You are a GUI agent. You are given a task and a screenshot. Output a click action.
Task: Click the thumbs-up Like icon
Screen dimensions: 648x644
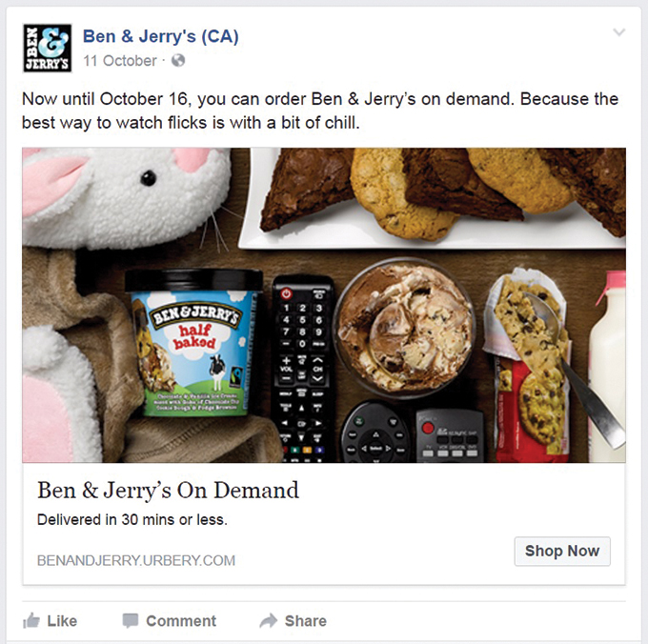click(x=31, y=620)
